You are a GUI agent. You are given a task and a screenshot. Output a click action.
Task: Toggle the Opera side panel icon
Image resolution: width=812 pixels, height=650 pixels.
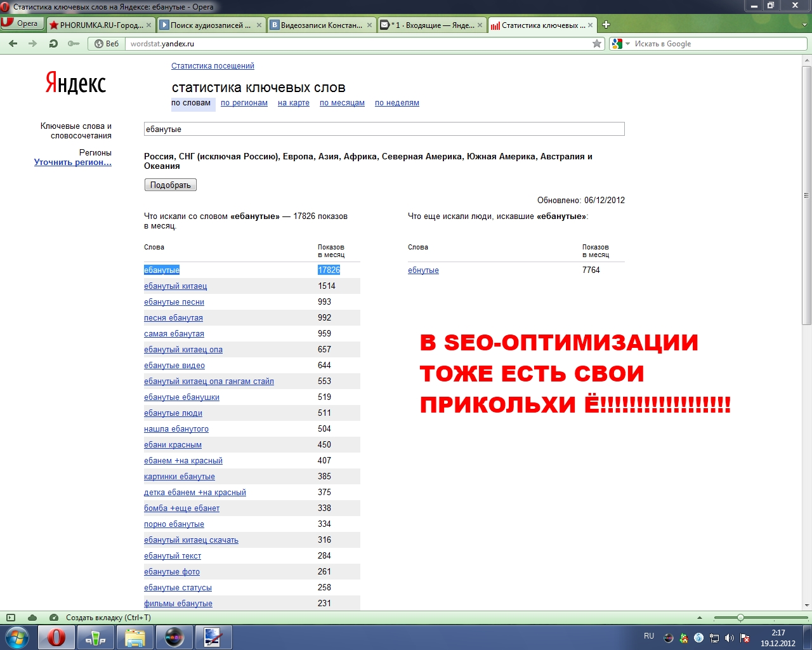[x=10, y=618]
